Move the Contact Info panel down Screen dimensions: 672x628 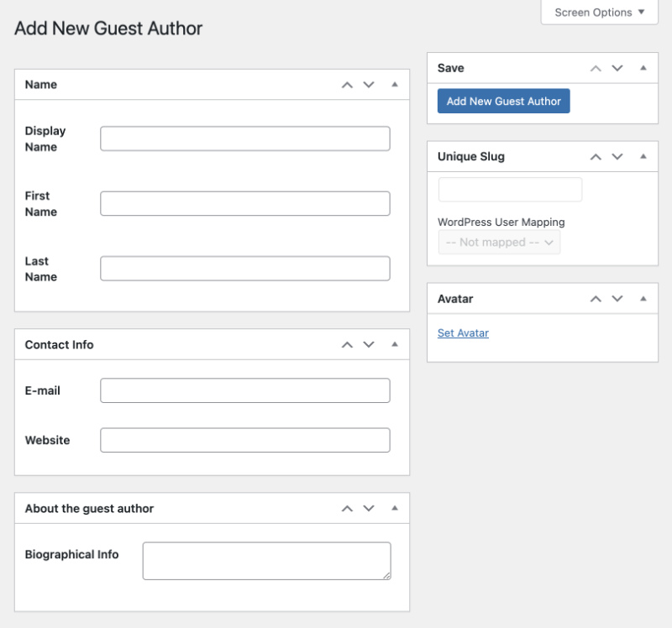click(x=368, y=344)
